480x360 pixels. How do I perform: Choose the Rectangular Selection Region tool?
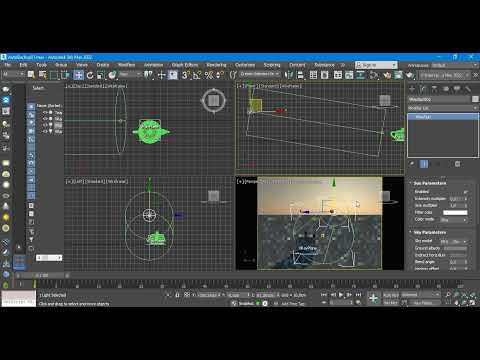click(53, 75)
